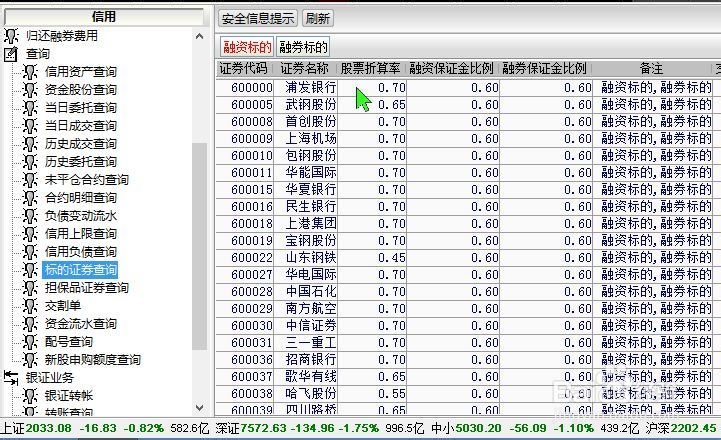Open 历史成交查询
Viewport: 721px width, 440px height.
pos(80,143)
